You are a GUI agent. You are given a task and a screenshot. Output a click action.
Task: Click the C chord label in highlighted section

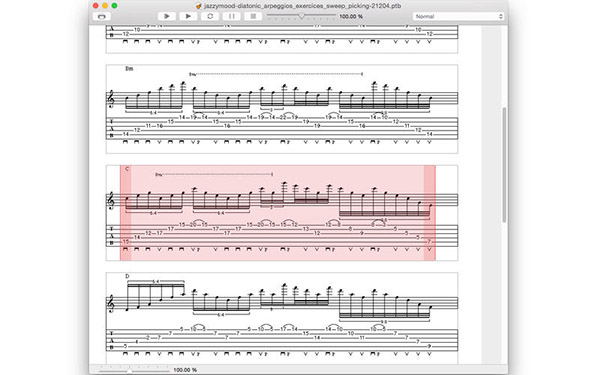(127, 169)
